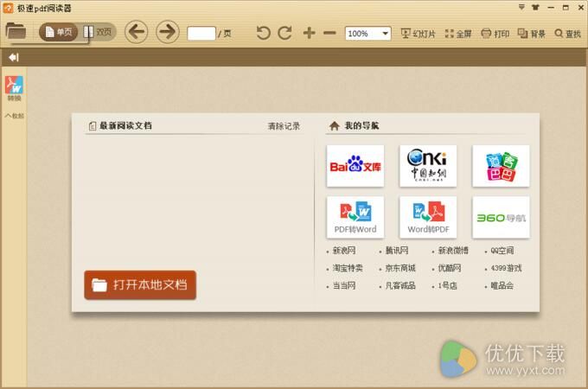This screenshot has width=588, height=389.
Task: Change background (背景)
Action: 532,34
